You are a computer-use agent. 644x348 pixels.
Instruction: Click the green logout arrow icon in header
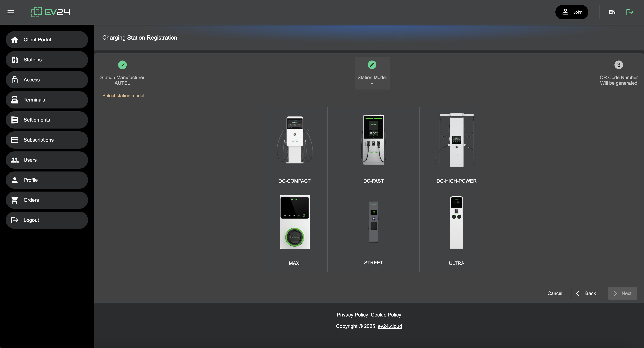[630, 12]
